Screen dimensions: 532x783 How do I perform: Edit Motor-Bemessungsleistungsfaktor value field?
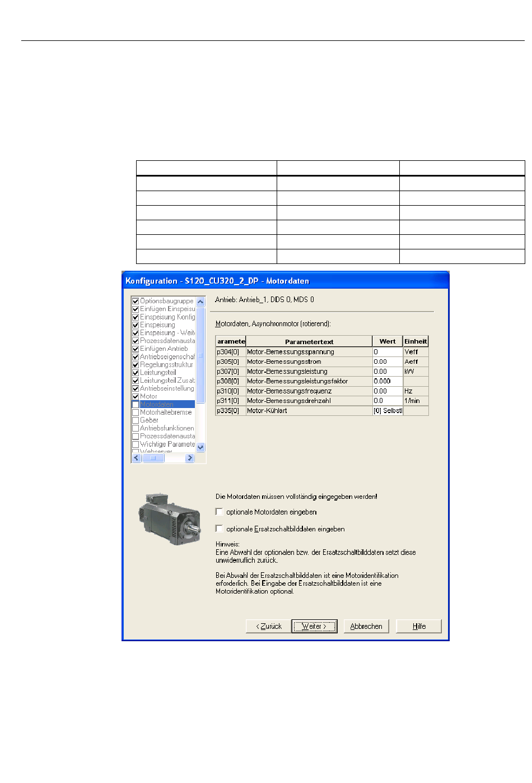388,381
